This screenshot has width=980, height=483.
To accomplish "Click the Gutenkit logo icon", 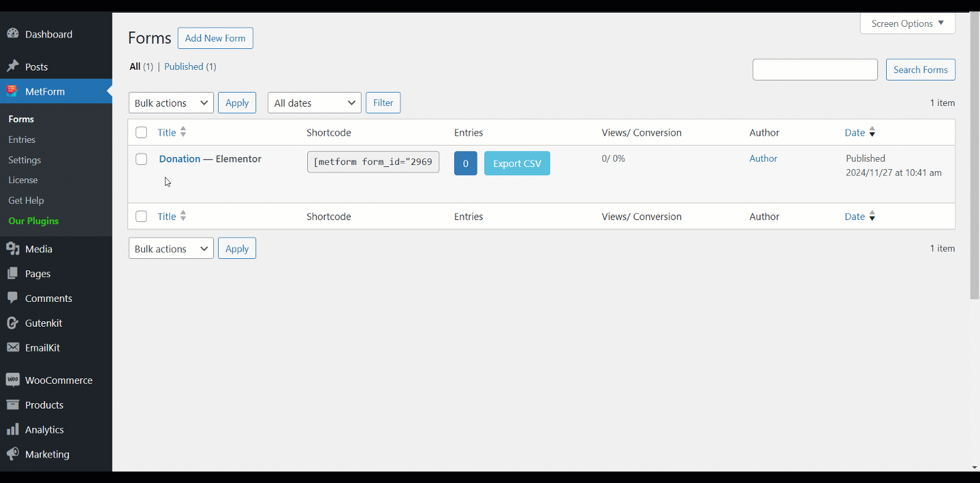I will tap(13, 323).
